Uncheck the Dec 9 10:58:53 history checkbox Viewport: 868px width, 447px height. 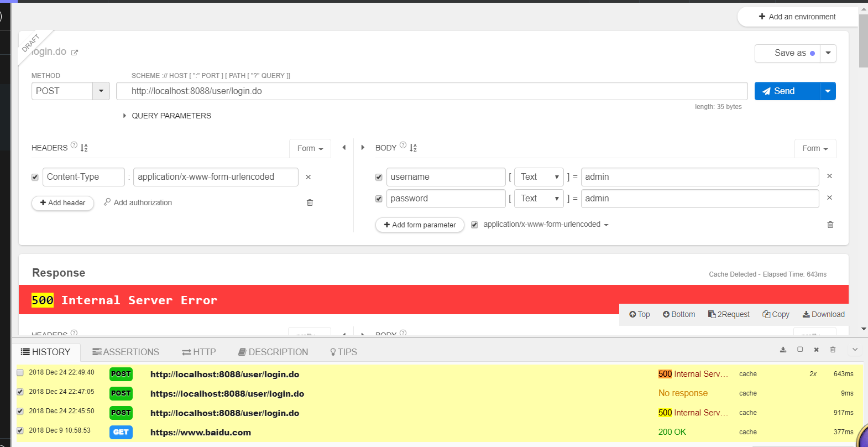pyautogui.click(x=20, y=430)
